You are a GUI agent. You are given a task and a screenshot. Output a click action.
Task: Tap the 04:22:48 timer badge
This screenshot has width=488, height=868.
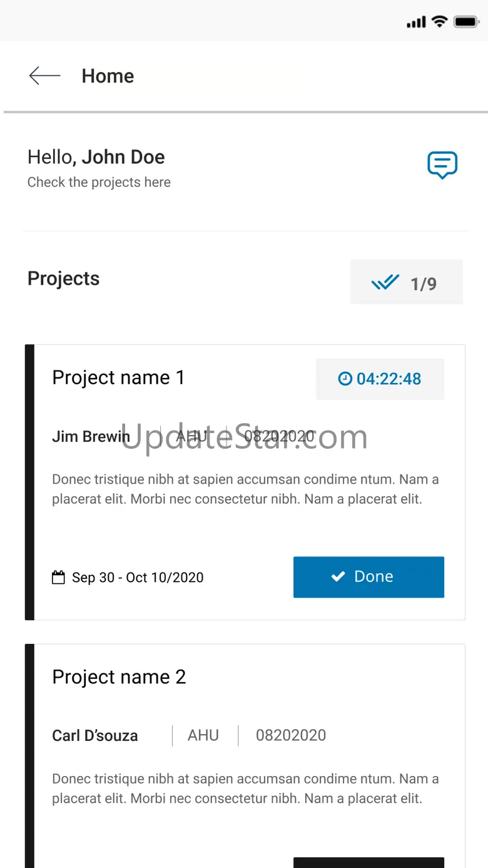tap(380, 379)
